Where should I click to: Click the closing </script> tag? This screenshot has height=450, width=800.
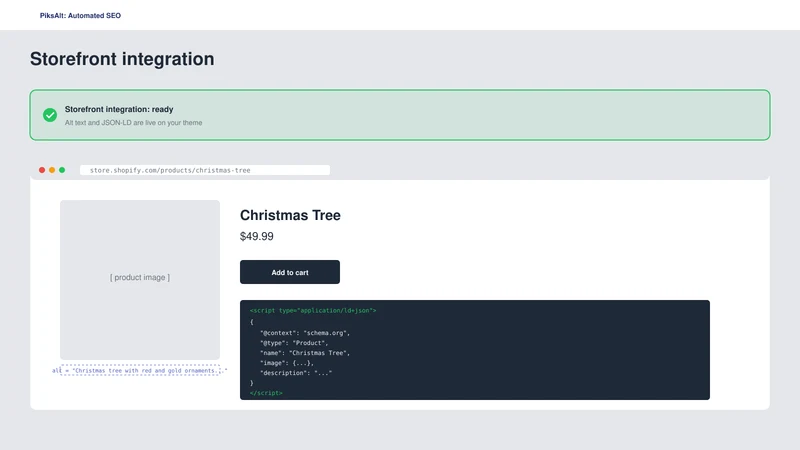tap(266, 393)
